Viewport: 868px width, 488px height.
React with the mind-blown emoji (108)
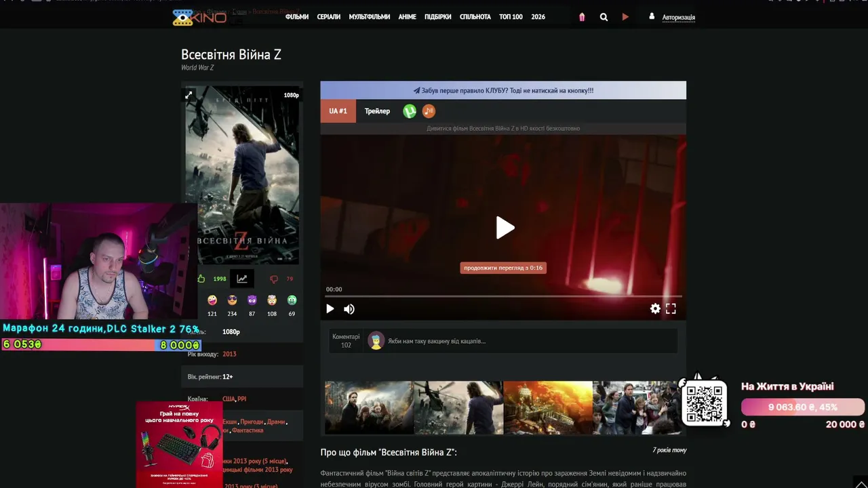coord(272,300)
